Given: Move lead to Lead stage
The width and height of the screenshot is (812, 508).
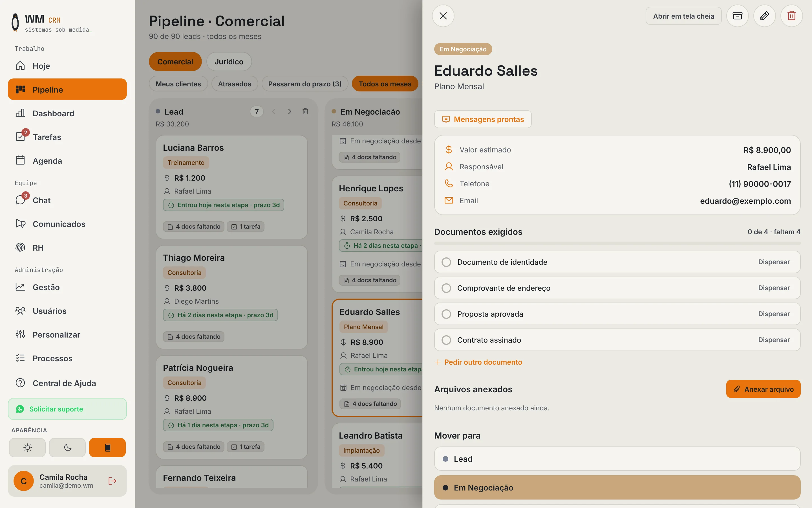Looking at the screenshot, I should [x=617, y=459].
